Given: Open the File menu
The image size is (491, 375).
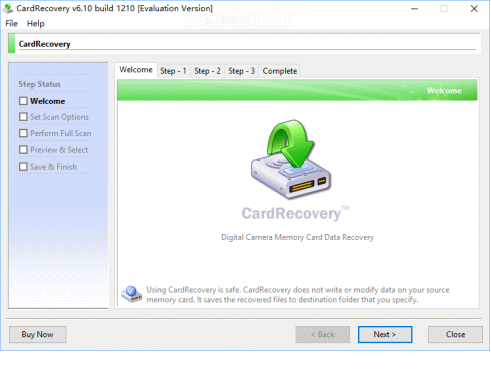Looking at the screenshot, I should click(11, 24).
